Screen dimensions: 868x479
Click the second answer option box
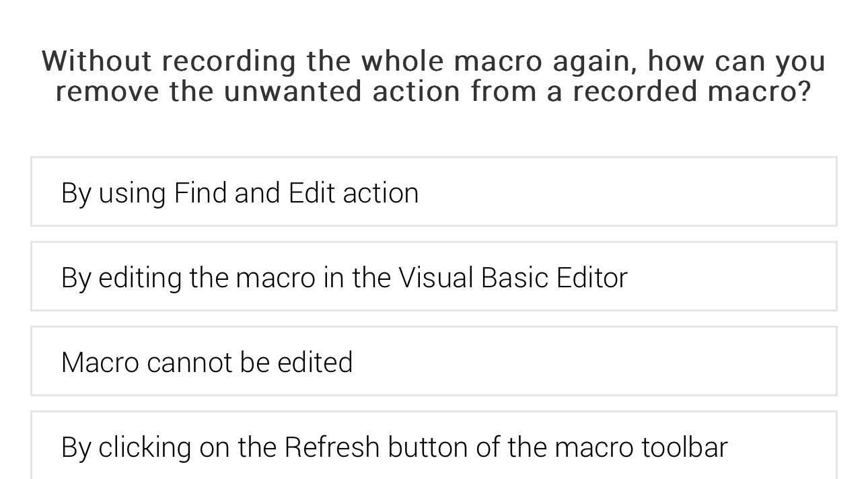pos(434,276)
